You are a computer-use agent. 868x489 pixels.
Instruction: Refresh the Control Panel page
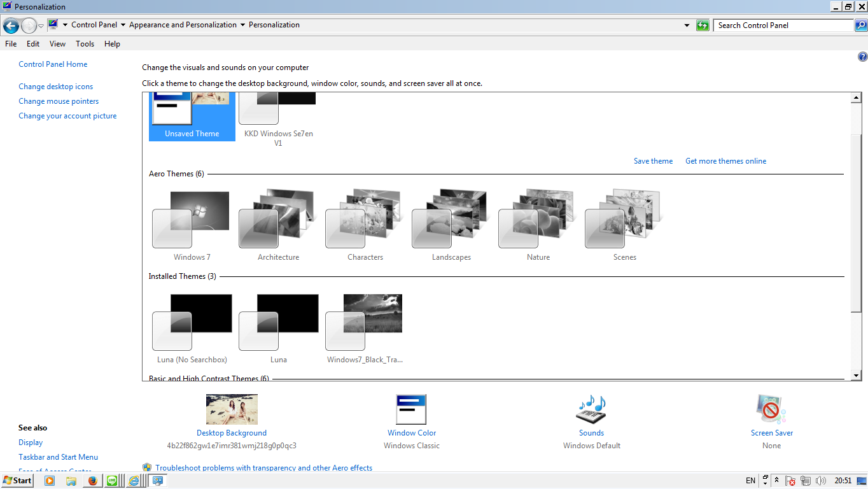pyautogui.click(x=703, y=25)
